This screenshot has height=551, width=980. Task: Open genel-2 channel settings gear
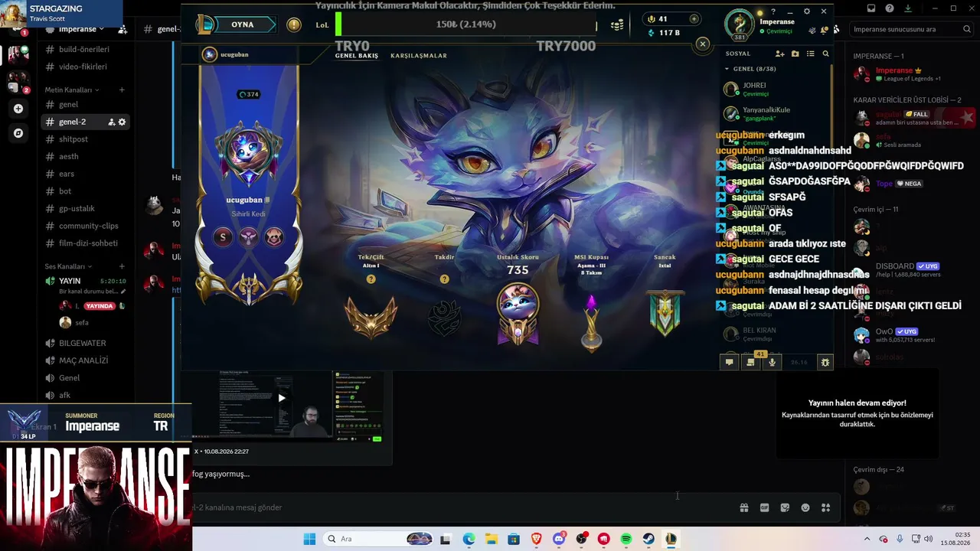[122, 122]
